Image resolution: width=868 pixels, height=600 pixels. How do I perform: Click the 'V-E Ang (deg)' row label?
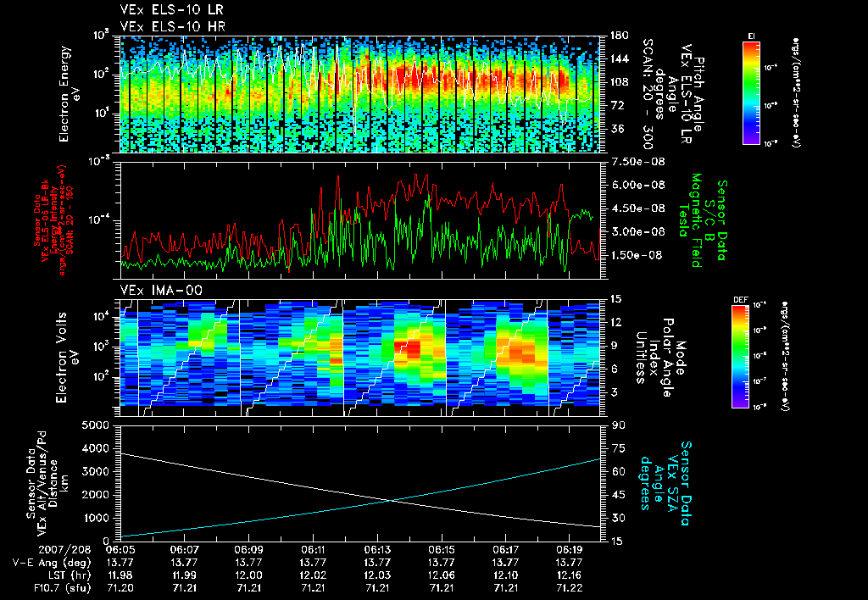pyautogui.click(x=51, y=563)
